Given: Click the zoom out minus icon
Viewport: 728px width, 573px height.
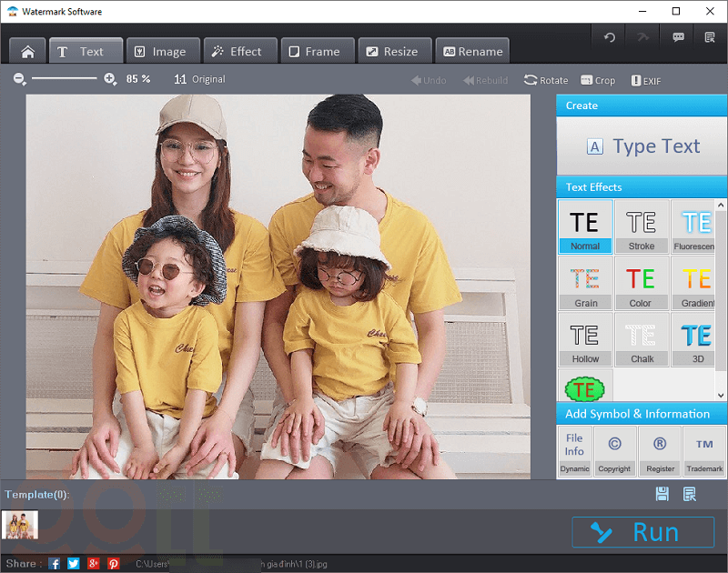Looking at the screenshot, I should [x=20, y=79].
